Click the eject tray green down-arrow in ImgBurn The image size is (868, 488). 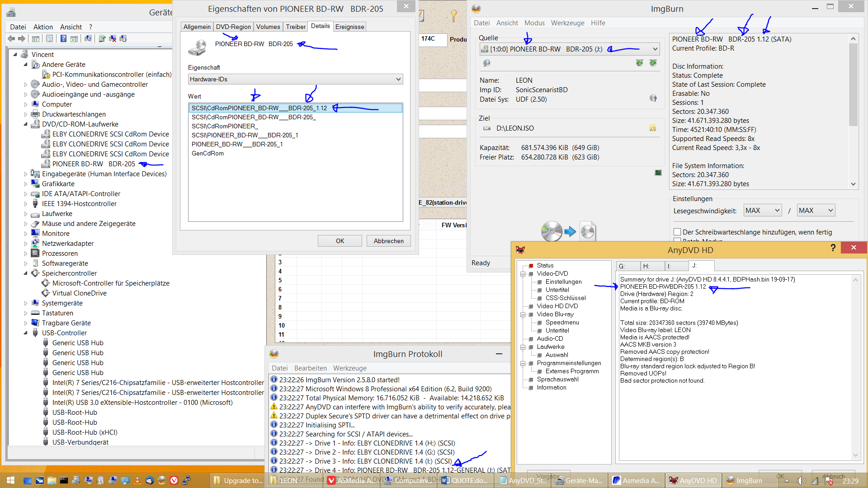click(x=653, y=63)
